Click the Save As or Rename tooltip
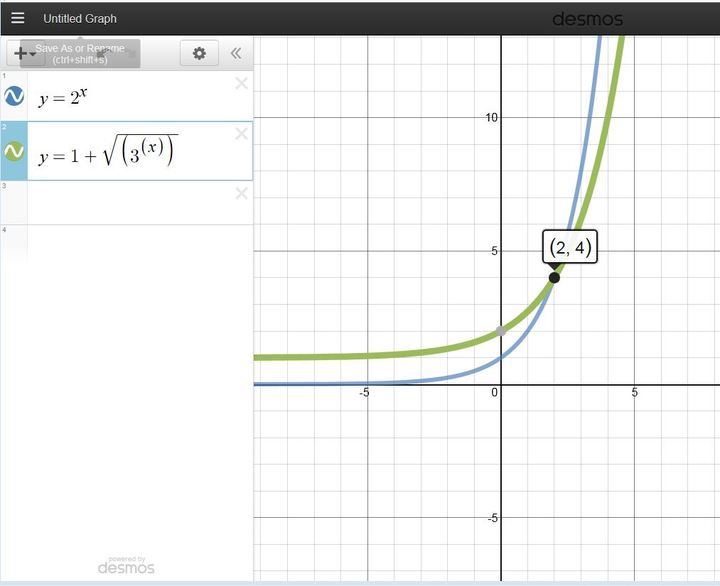Image resolution: width=720 pixels, height=586 pixels. 80,53
